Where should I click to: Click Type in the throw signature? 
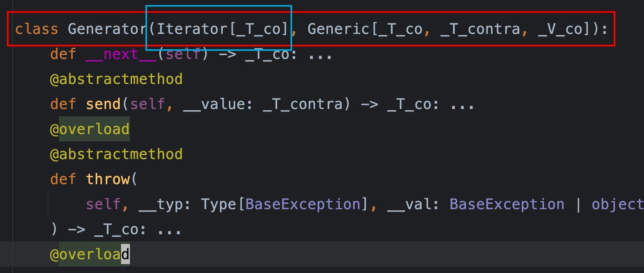[x=218, y=204]
